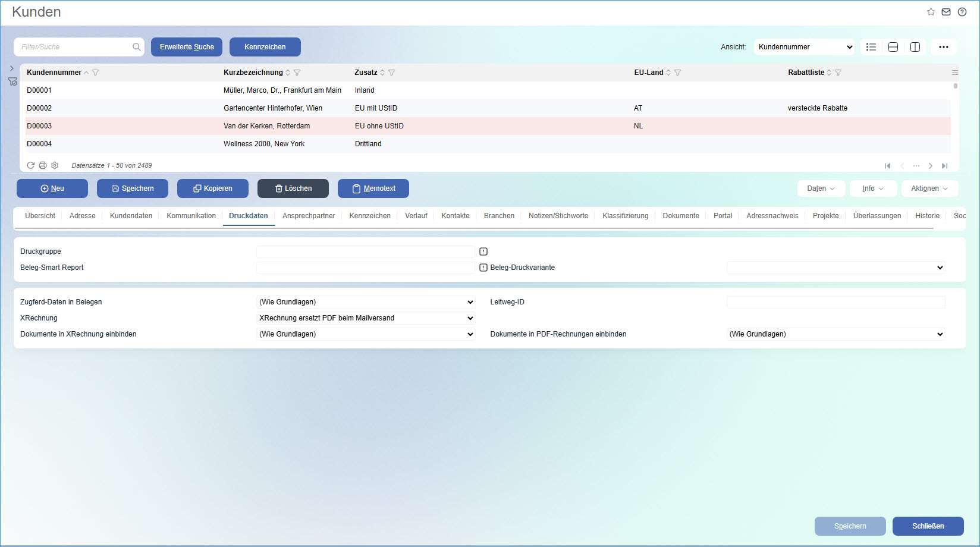Viewport: 980px width, 547px height.
Task: Switch to vertical split view
Action: pyautogui.click(x=915, y=46)
